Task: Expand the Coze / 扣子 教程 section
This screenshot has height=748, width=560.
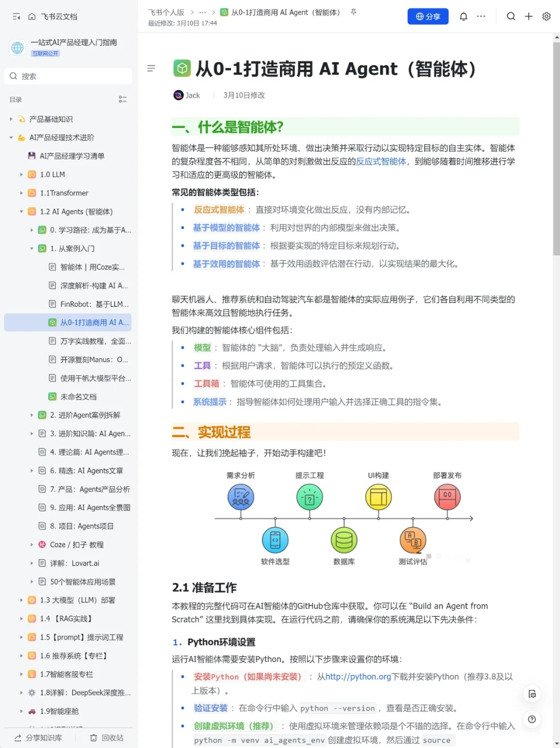Action: (x=32, y=544)
